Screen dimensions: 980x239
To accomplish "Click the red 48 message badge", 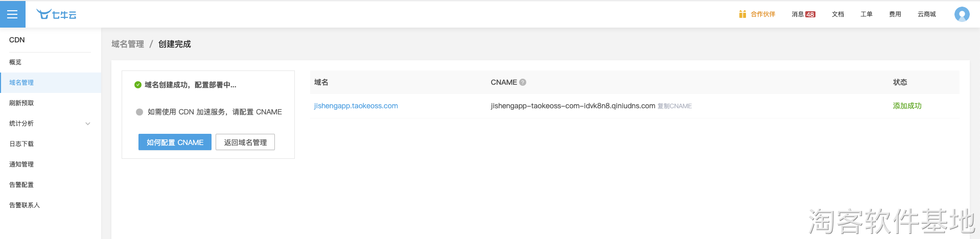I will pos(810,14).
